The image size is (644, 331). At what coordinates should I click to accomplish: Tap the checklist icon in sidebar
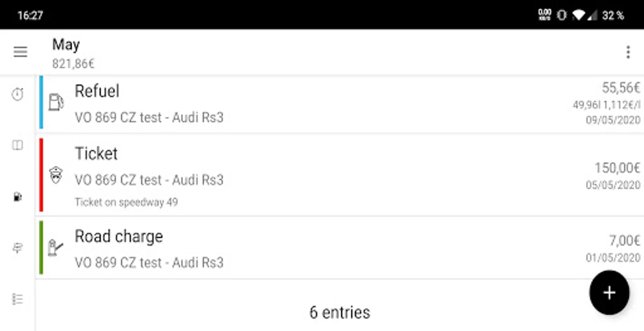click(x=17, y=299)
